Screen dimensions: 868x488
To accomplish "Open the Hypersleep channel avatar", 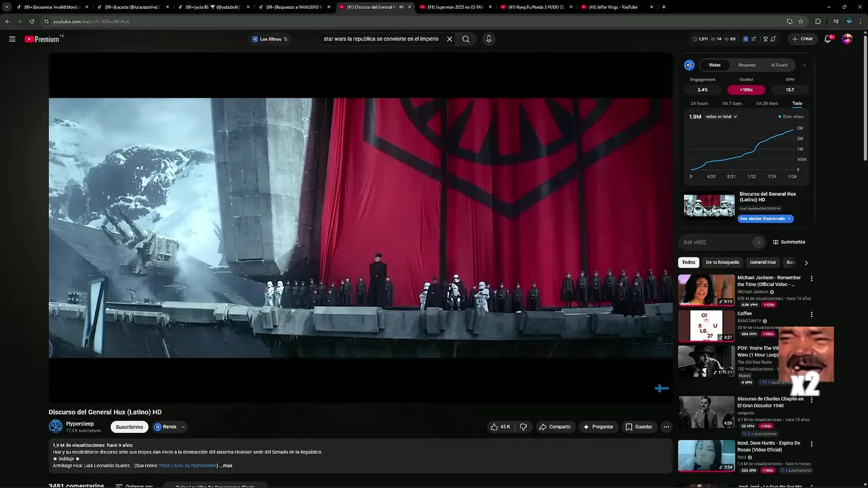I will click(56, 426).
